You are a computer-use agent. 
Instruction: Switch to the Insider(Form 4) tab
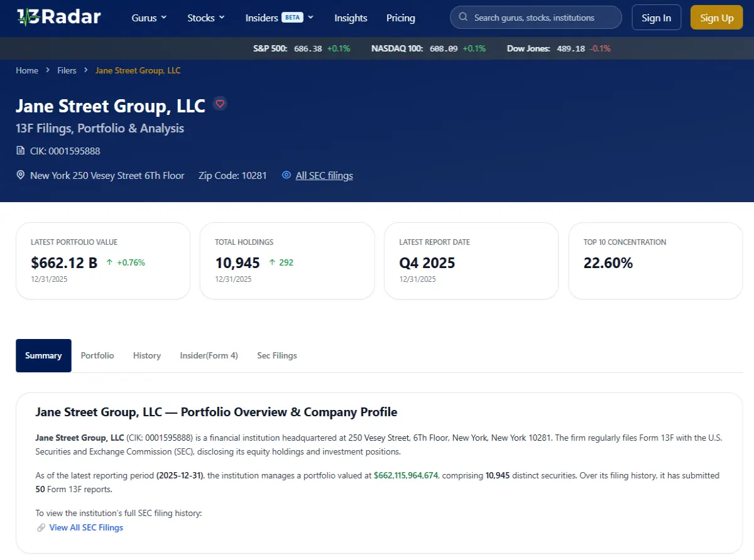(209, 355)
